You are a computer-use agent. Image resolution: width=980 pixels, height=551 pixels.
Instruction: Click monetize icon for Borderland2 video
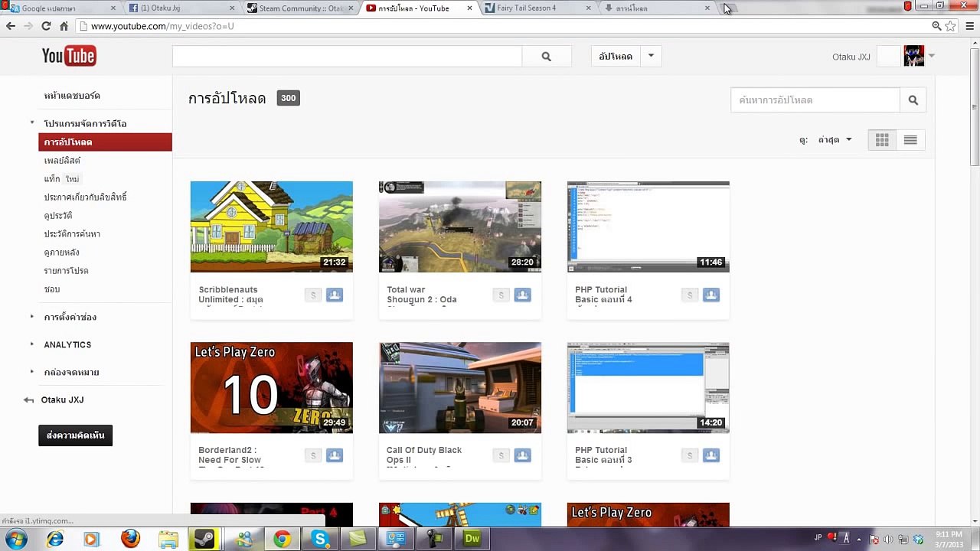pos(313,455)
